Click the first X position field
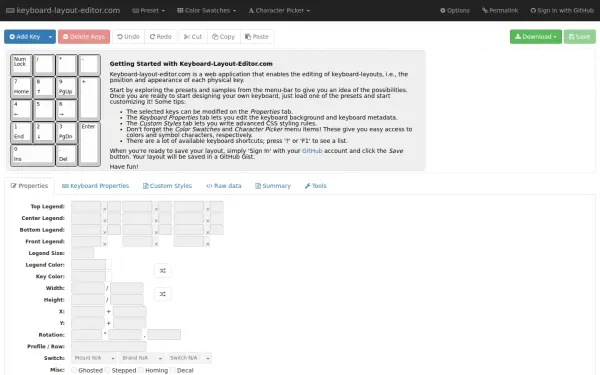The width and height of the screenshot is (600, 375). [x=88, y=311]
